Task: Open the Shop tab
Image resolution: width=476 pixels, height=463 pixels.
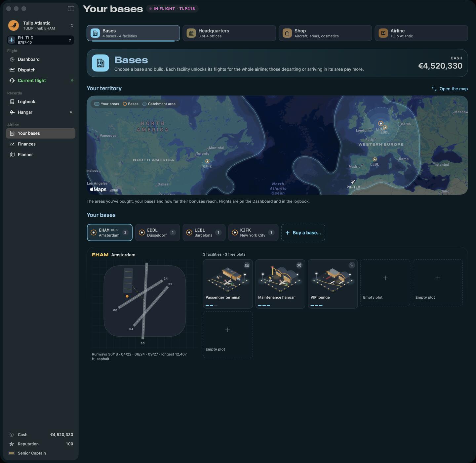Action: (x=325, y=33)
